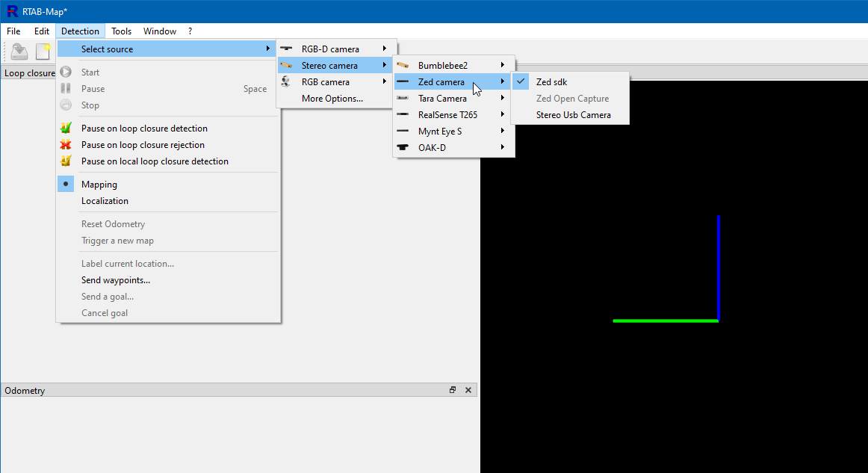Image resolution: width=868 pixels, height=473 pixels.
Task: Click the Bumblebee2 camera icon
Action: pos(403,66)
